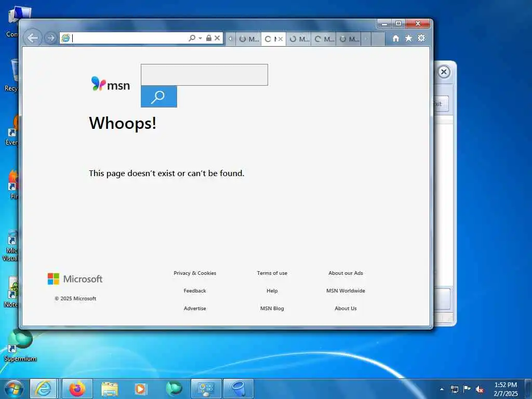
Task: Click the Supermium taskbar icon
Action: (x=174, y=389)
